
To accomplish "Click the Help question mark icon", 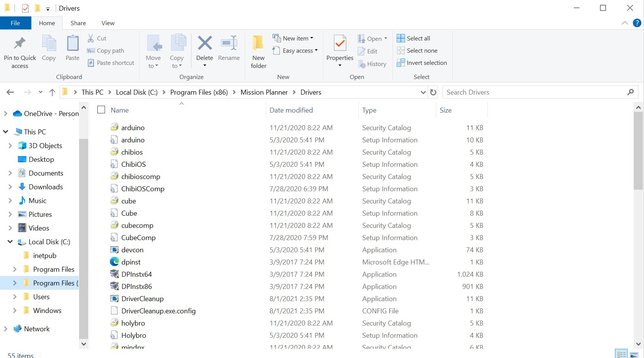I will (x=637, y=23).
